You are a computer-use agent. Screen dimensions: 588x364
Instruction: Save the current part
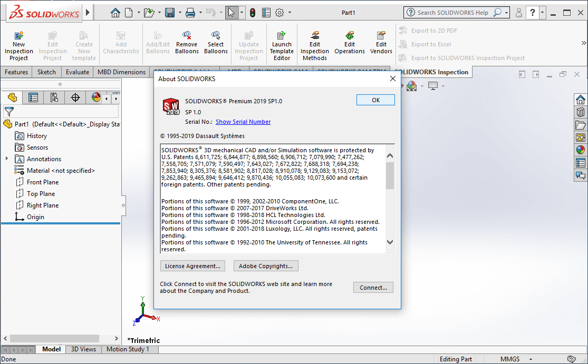click(170, 13)
